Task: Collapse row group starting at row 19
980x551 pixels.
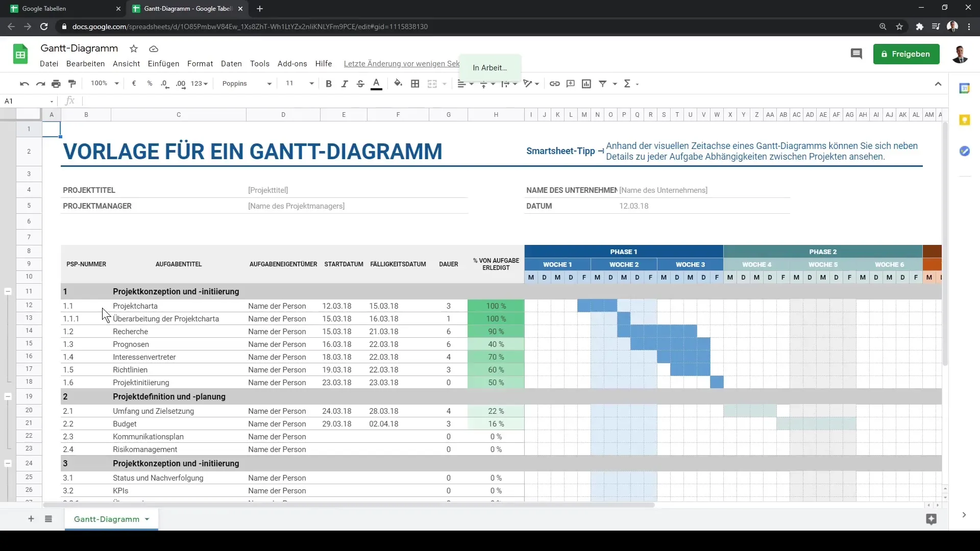Action: (x=8, y=396)
